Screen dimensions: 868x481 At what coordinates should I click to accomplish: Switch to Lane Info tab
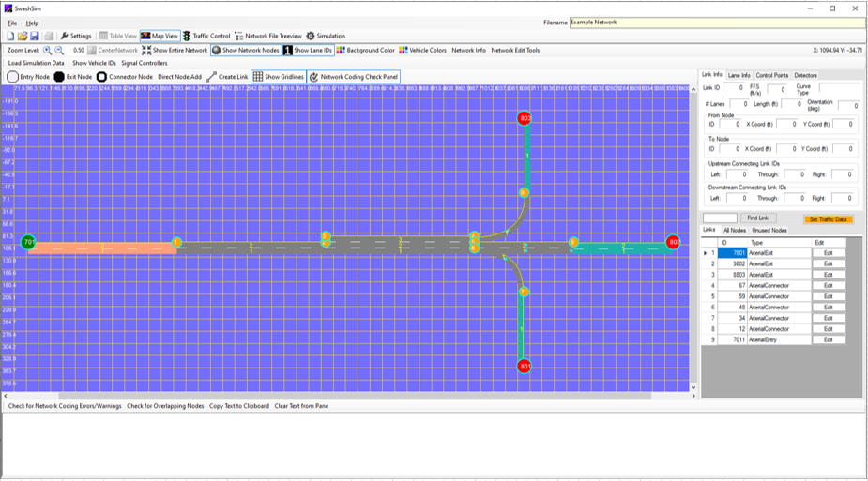click(739, 75)
